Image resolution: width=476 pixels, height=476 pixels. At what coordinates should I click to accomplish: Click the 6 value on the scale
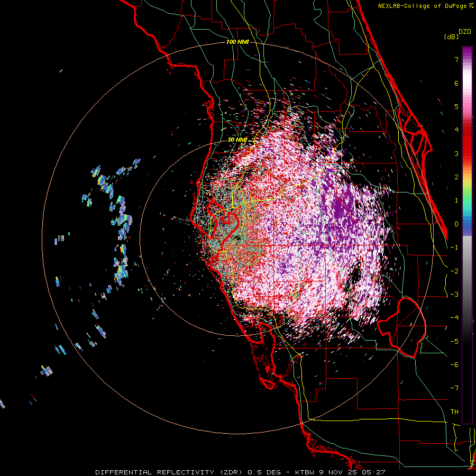click(456, 83)
